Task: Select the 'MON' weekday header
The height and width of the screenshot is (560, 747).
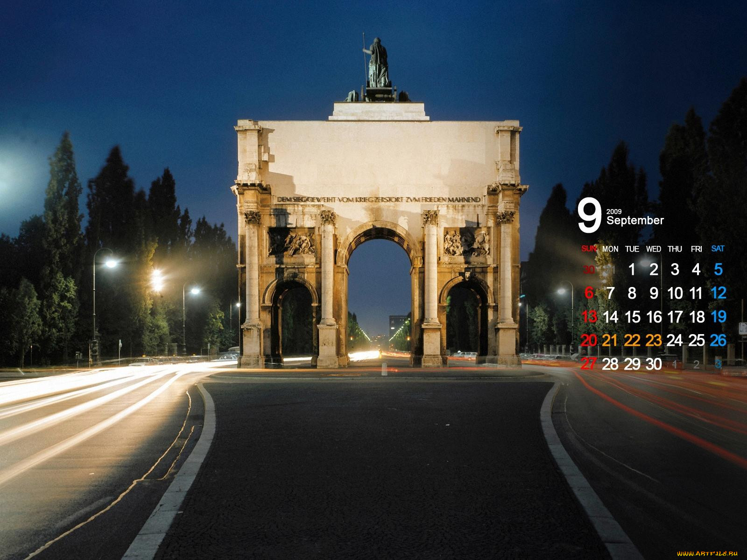Action: tap(610, 249)
